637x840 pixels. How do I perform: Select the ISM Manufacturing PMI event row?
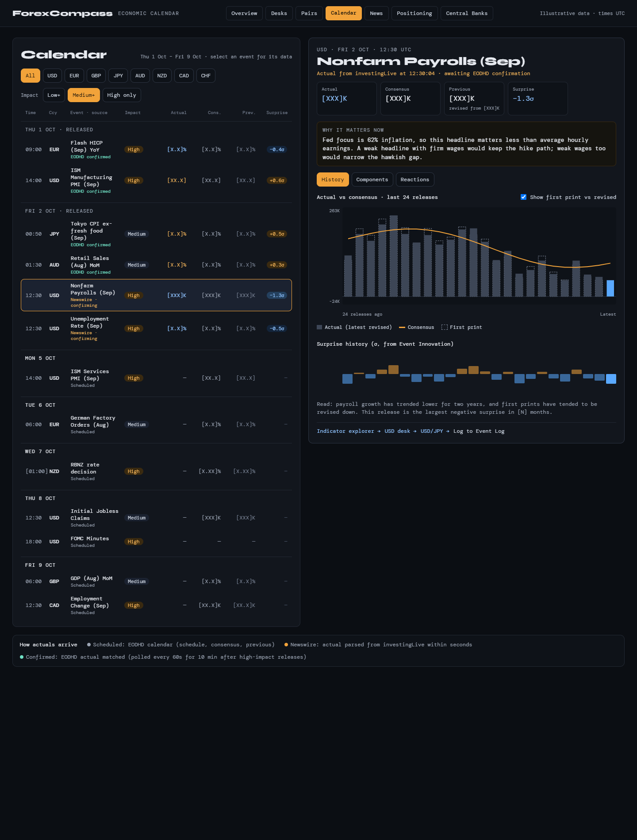(x=156, y=180)
